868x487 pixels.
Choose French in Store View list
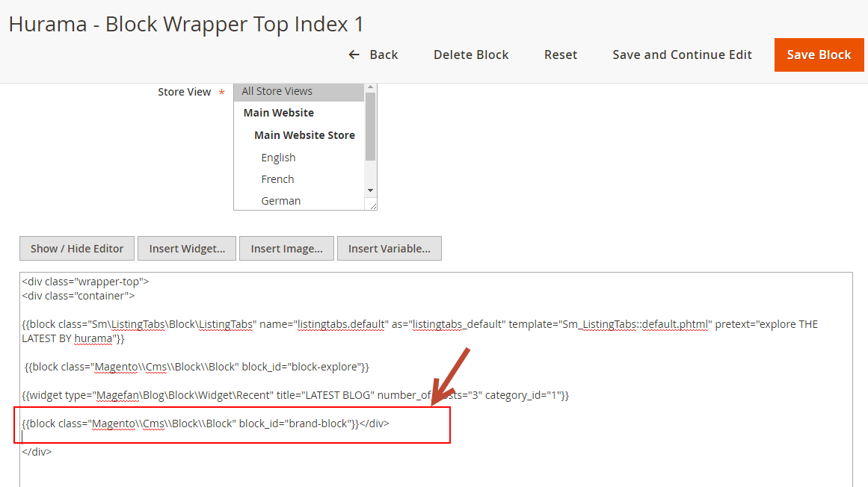(x=277, y=179)
